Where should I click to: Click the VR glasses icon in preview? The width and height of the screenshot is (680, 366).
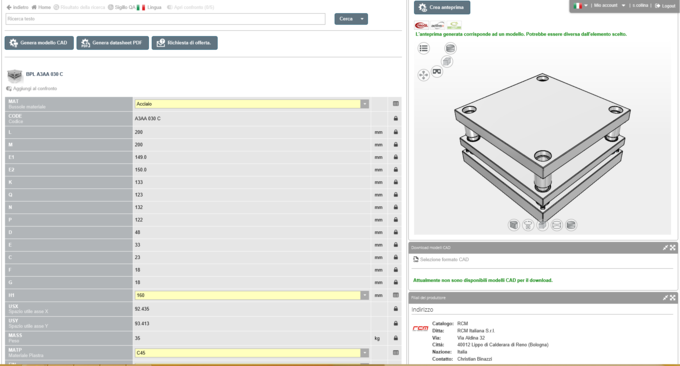437,72
